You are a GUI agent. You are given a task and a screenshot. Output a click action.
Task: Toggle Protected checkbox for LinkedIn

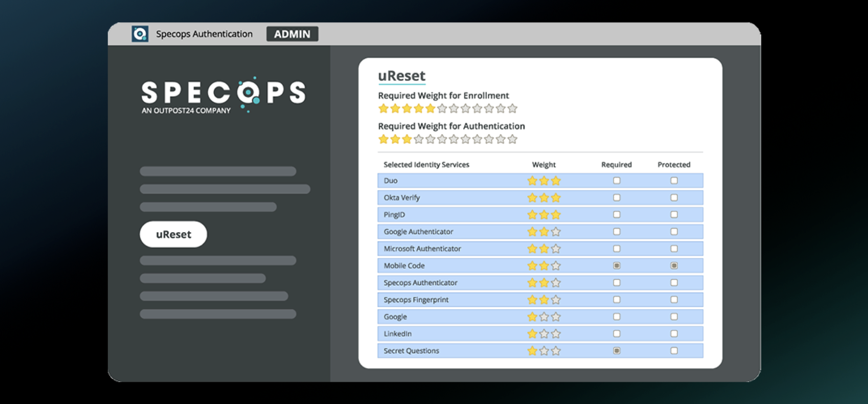point(674,334)
